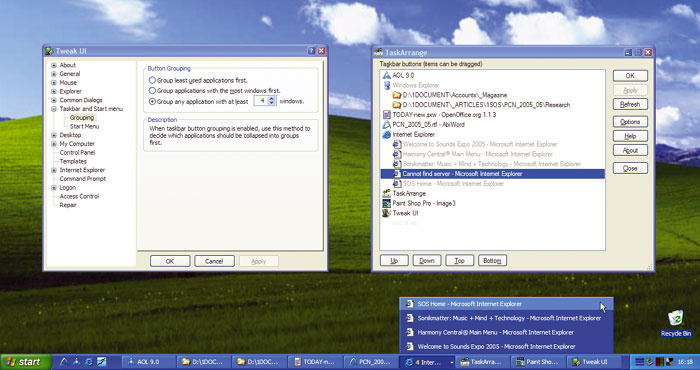Image resolution: width=700 pixels, height=370 pixels.
Task: Click the grouped 4 Internet Explorer taskbar button
Action: point(428,362)
